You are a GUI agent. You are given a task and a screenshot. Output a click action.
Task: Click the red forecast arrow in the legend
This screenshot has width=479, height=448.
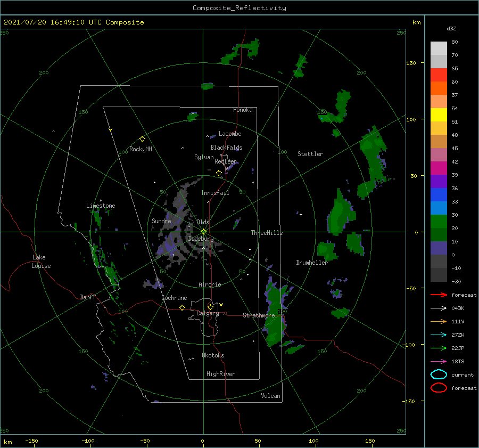tap(439, 295)
